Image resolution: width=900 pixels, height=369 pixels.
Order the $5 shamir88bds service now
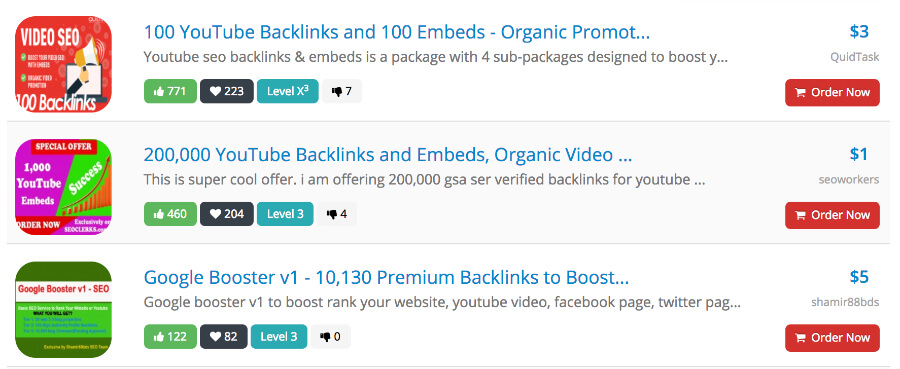pos(832,338)
